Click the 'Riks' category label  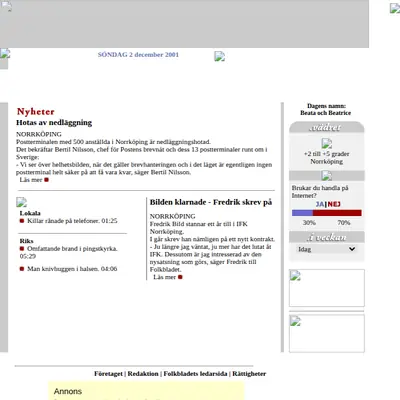26,241
